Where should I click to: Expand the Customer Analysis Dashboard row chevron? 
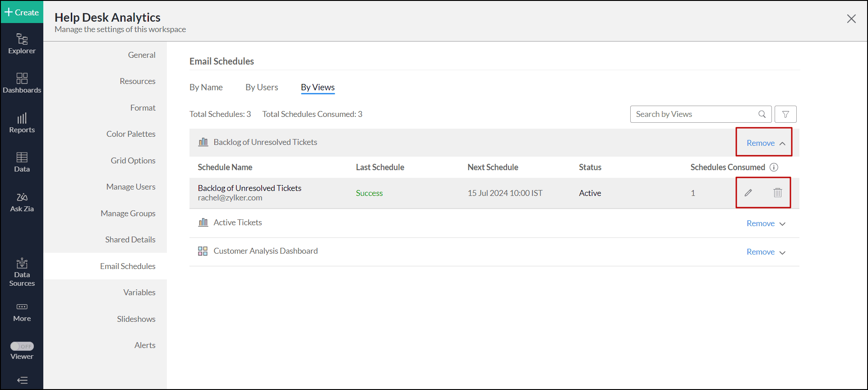coord(782,252)
